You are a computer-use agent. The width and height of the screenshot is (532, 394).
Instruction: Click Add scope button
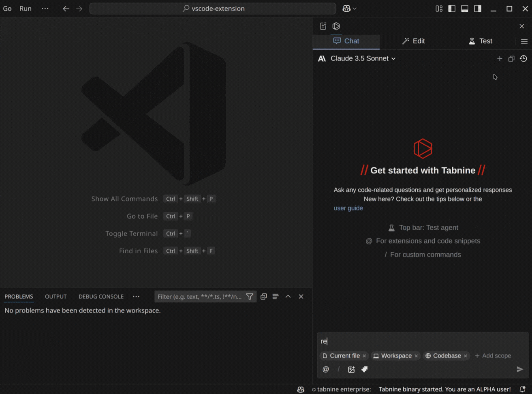coord(493,355)
